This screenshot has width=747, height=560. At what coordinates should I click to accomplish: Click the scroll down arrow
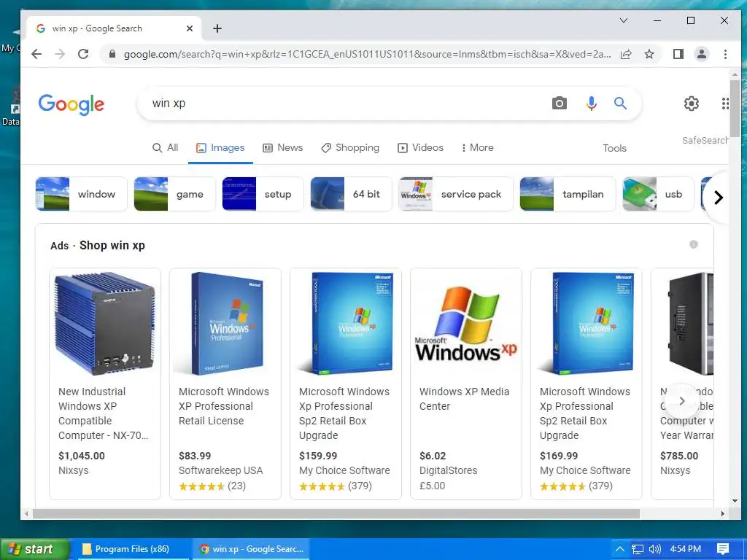(x=735, y=501)
